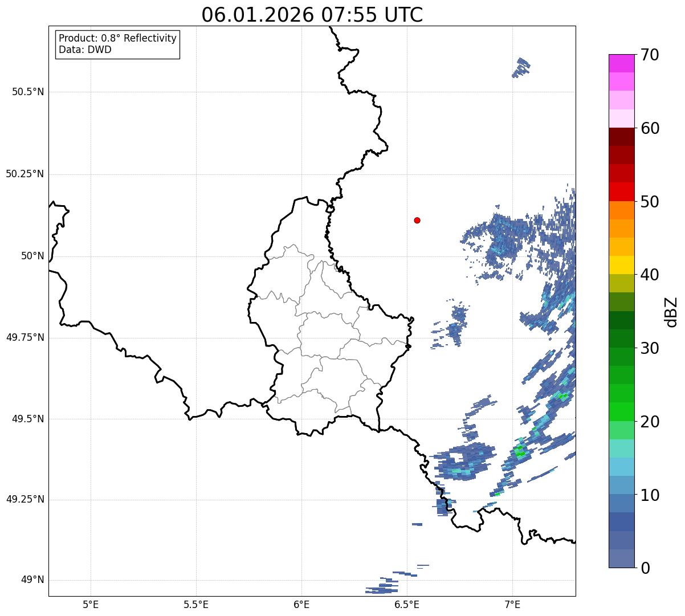
Task: Click the bright red 50 dBZ swatch
Action: 621,192
